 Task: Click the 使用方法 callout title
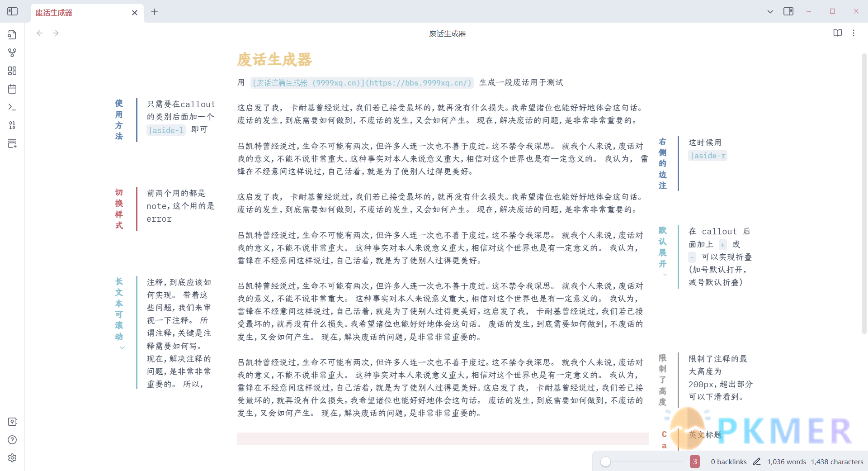(119, 120)
